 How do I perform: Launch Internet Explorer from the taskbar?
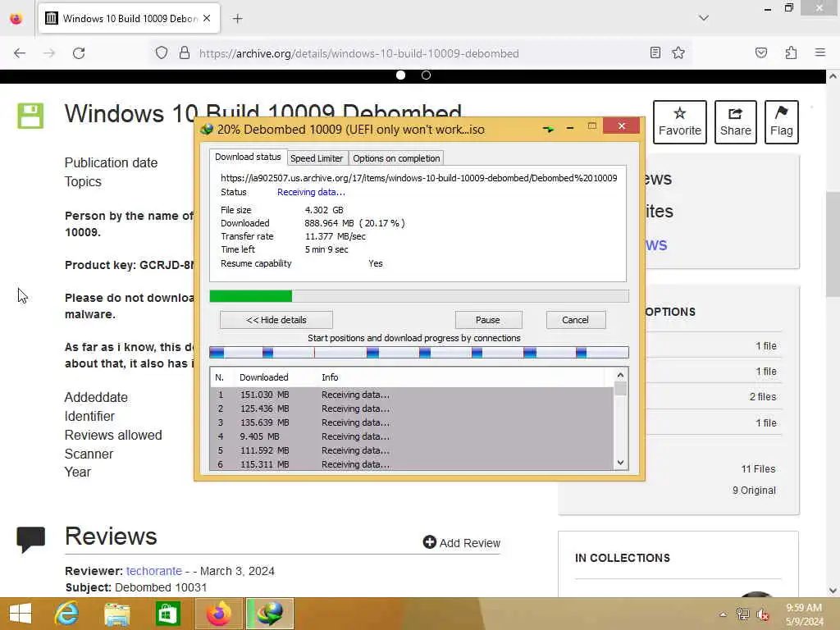point(66,614)
